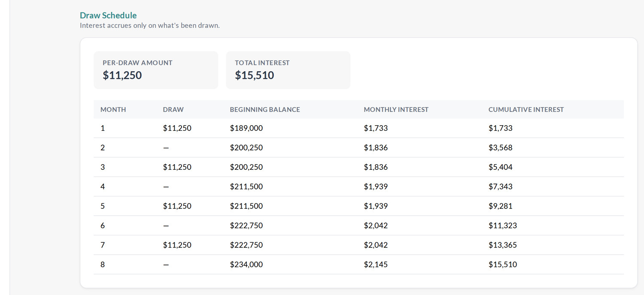Click the month 1 cumulative interest $1,733
The image size is (644, 295).
pos(501,128)
